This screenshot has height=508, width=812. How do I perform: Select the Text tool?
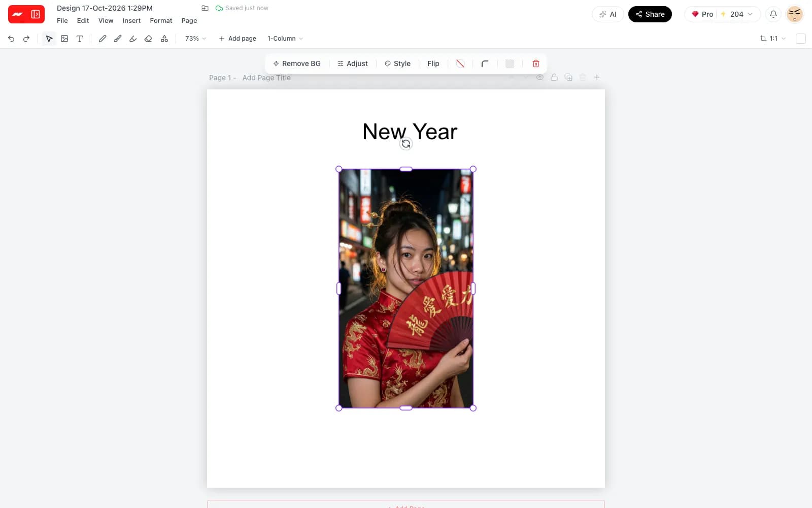point(80,39)
